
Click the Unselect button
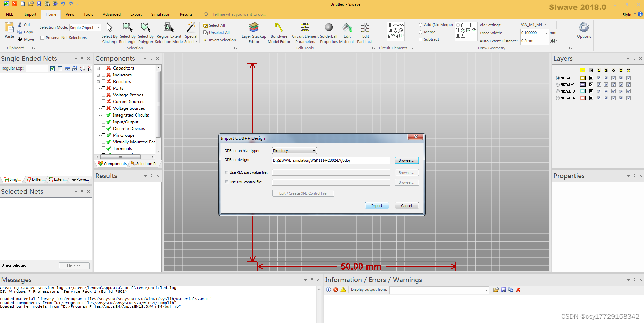pyautogui.click(x=74, y=266)
